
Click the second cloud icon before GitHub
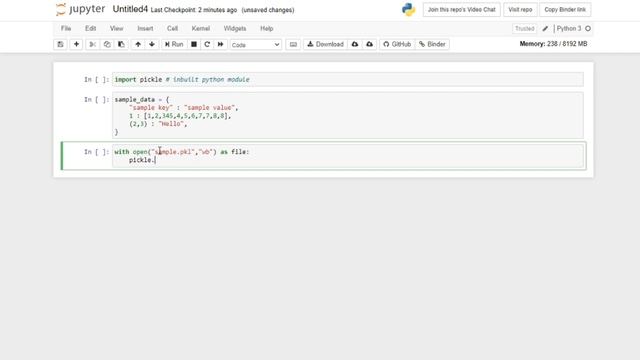click(x=369, y=44)
